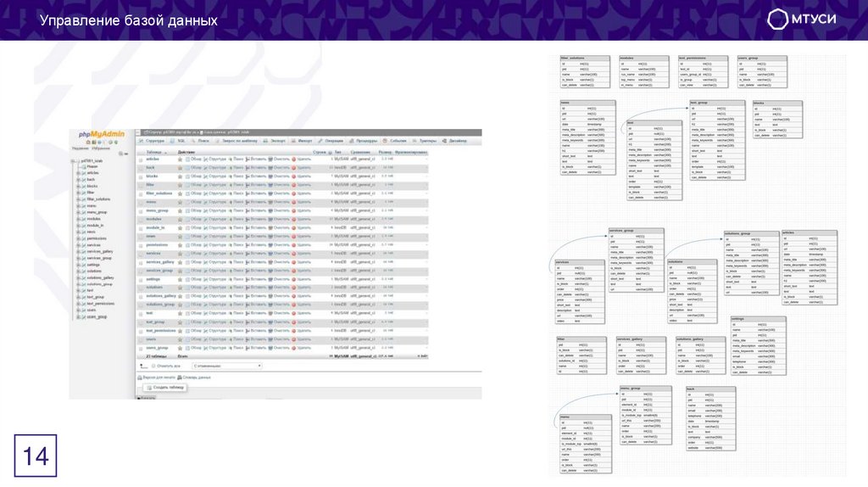Viewport: 868px width, 487px height.
Task: Click the home icon under phpMyAdmin logo
Action: point(88,143)
